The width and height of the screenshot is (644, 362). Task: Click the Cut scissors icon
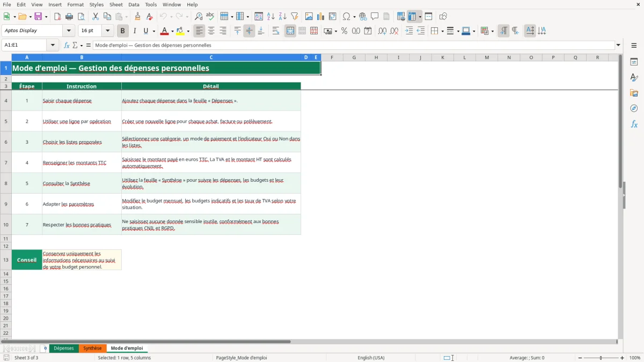(96, 17)
